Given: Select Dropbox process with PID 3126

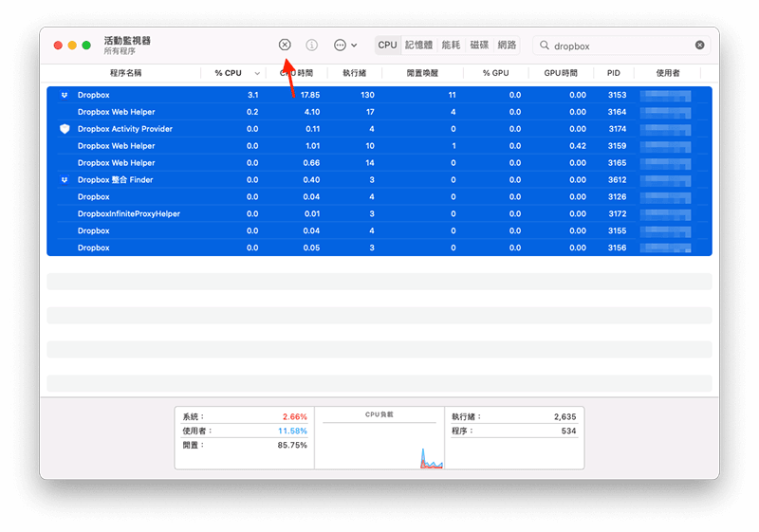Looking at the screenshot, I should click(379, 196).
